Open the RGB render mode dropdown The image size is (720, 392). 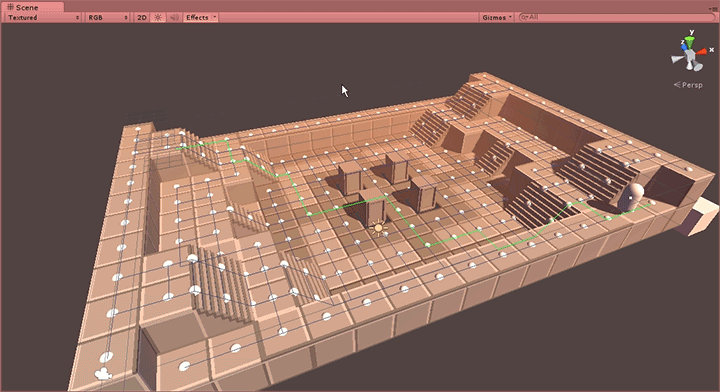coord(107,17)
